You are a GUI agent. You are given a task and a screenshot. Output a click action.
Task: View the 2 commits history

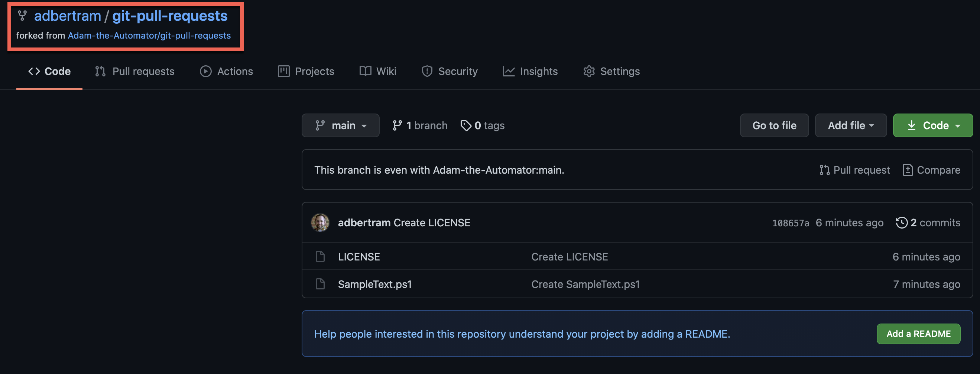pos(928,223)
